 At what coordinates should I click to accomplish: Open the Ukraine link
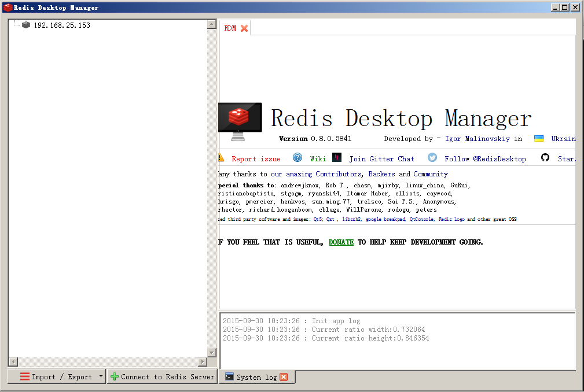tap(563, 139)
